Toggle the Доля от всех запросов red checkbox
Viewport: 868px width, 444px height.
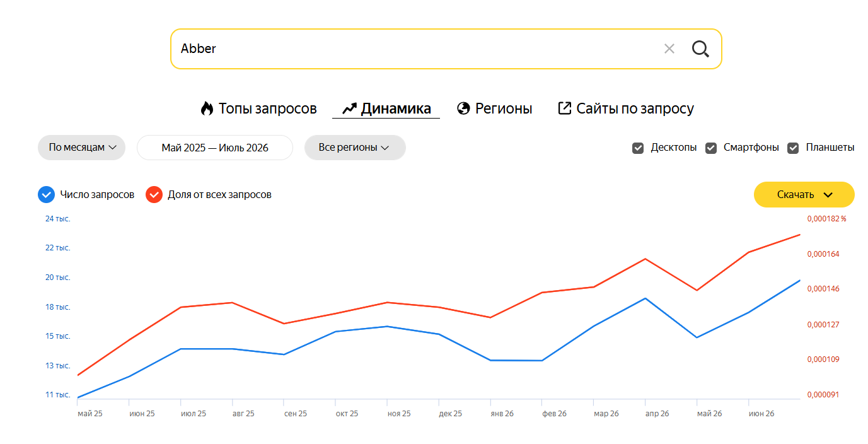[x=154, y=194]
